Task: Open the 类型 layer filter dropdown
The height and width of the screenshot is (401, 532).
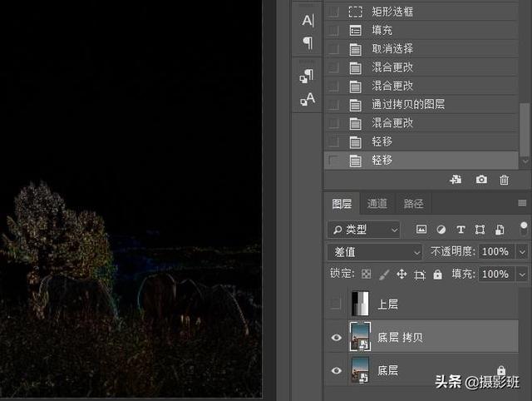Action: point(364,230)
